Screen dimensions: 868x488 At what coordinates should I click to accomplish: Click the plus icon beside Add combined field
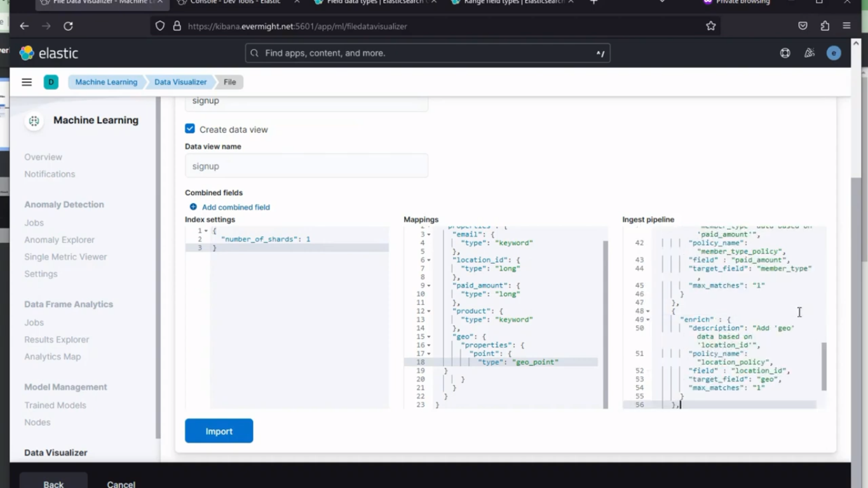point(193,207)
